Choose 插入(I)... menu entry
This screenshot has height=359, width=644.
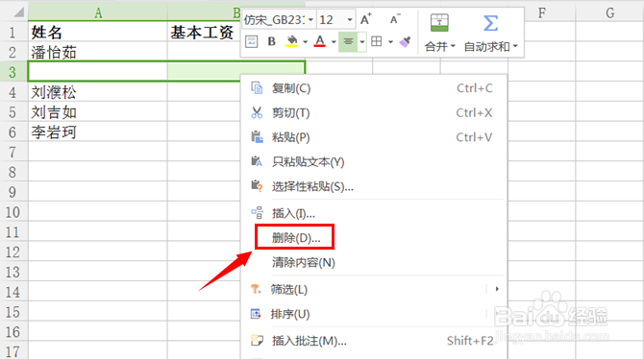point(374,213)
